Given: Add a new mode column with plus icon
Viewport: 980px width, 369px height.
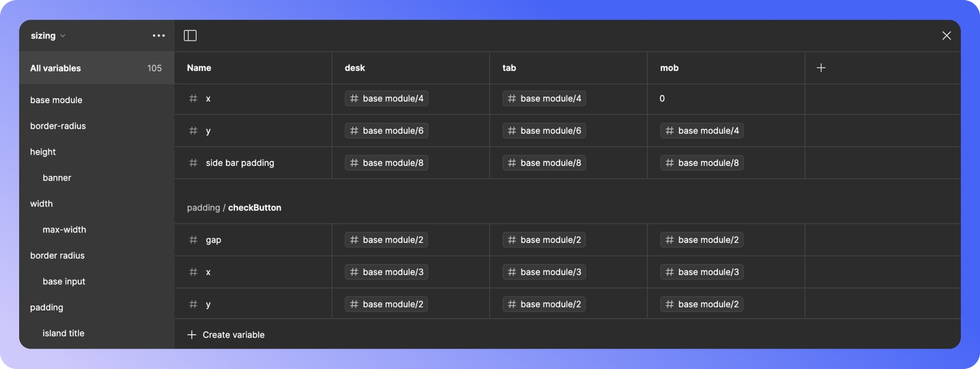Looking at the screenshot, I should click(821, 68).
